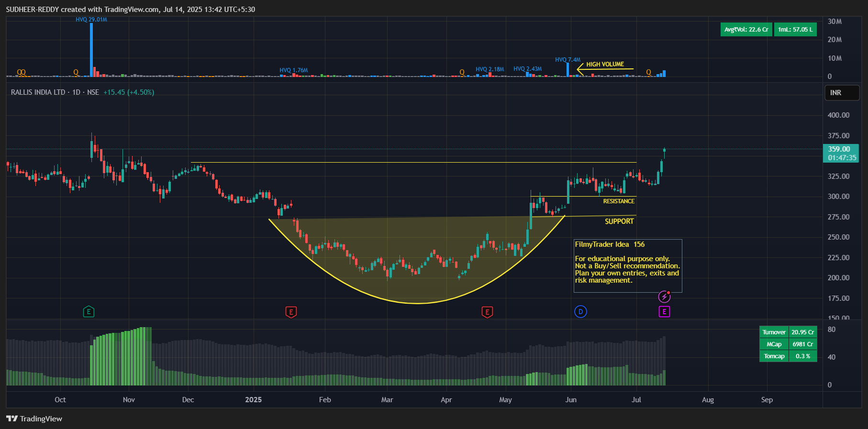The image size is (868, 429).
Task: Click the HVQ 7.4M volume label
Action: pyautogui.click(x=568, y=60)
